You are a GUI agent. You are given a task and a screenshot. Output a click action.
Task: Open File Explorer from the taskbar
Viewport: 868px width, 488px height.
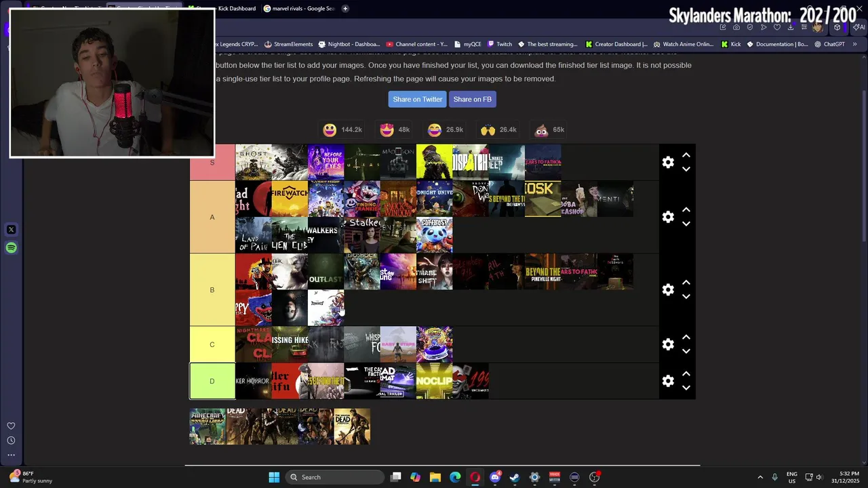(x=435, y=477)
